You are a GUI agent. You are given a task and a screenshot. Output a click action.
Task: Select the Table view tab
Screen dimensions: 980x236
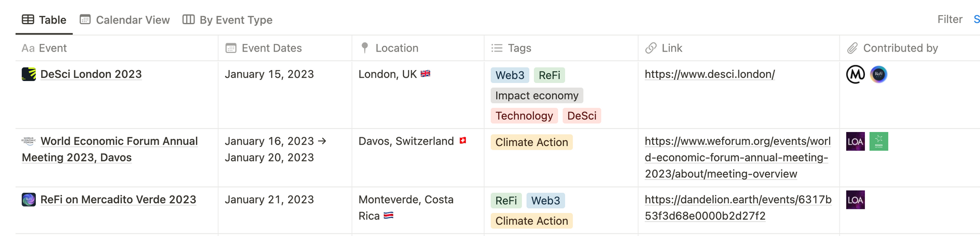click(x=44, y=20)
